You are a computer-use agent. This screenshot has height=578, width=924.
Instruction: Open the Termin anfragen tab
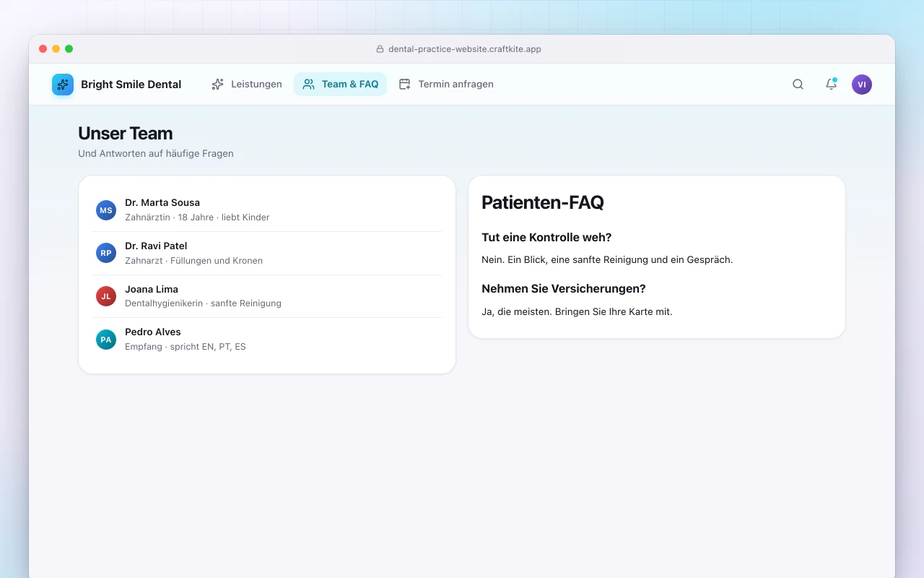[446, 85]
